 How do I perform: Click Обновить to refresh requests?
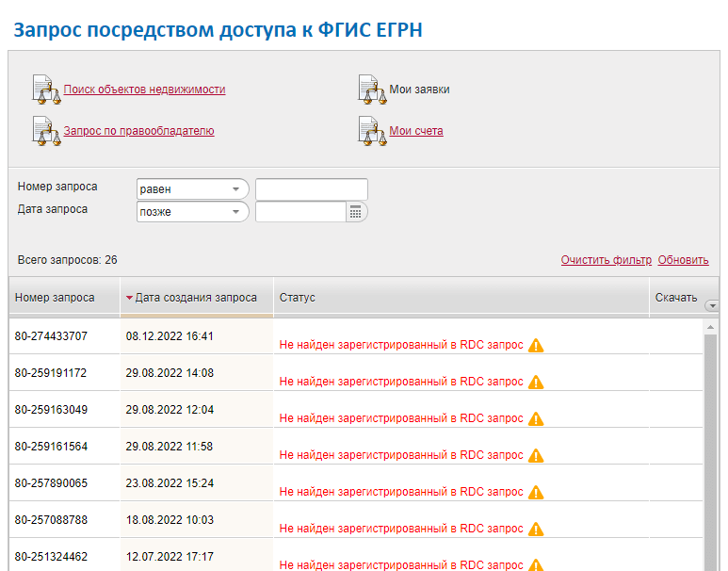click(683, 260)
